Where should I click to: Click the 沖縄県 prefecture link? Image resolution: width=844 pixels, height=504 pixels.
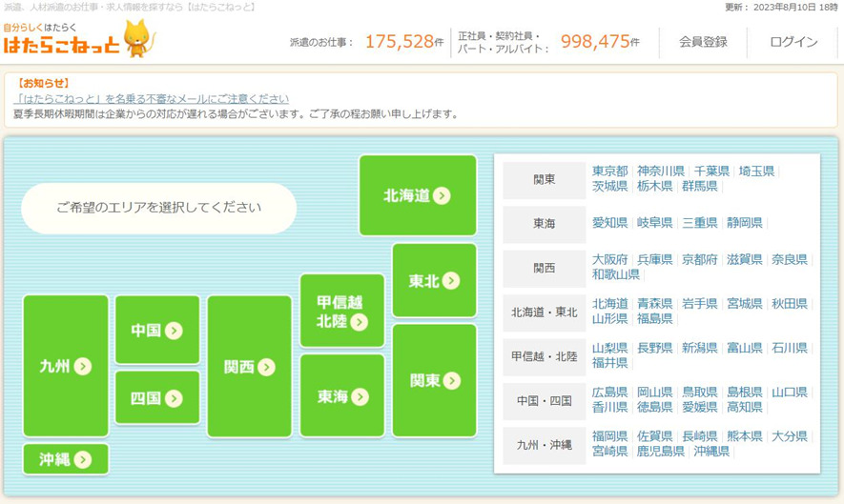[711, 452]
